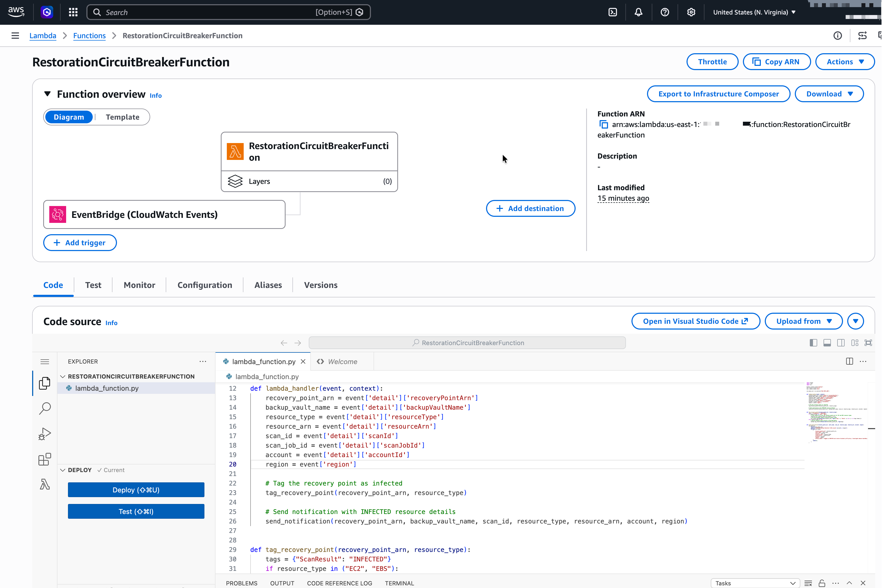Click the Add destination button
Image resolution: width=882 pixels, height=588 pixels.
531,208
